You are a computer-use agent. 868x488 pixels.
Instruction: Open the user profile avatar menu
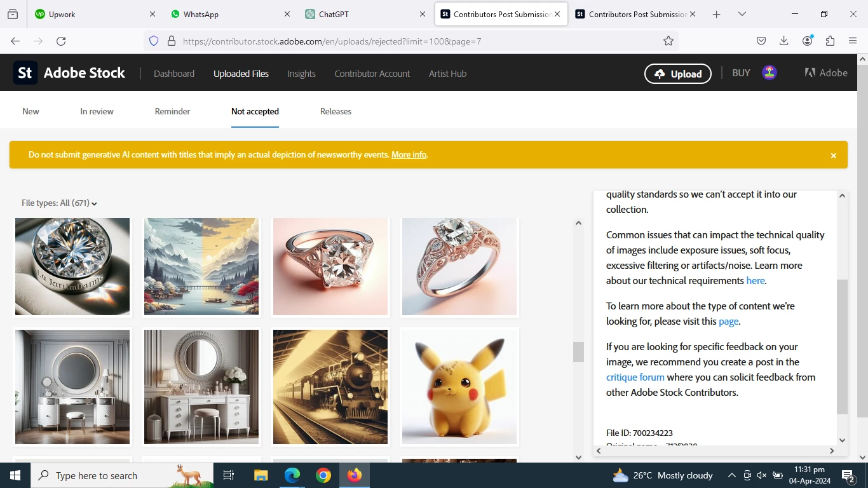click(770, 73)
